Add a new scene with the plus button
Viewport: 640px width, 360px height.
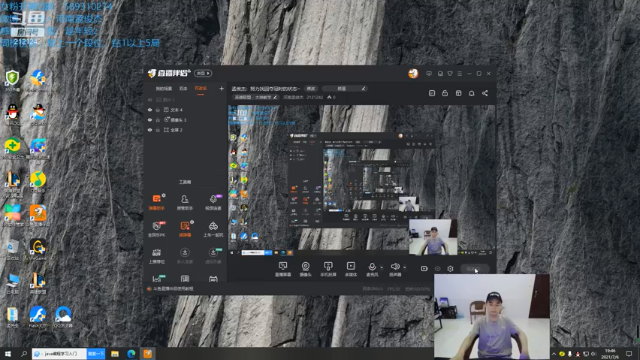pos(222,88)
